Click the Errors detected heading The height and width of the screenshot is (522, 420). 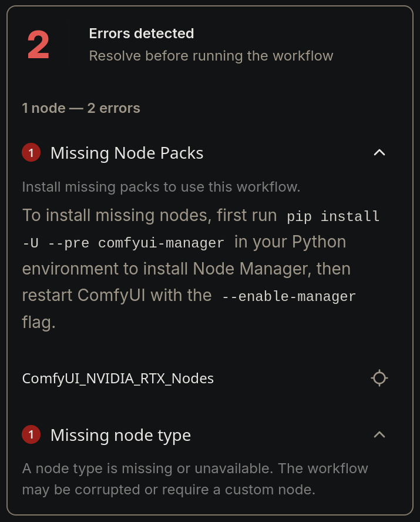pos(142,34)
